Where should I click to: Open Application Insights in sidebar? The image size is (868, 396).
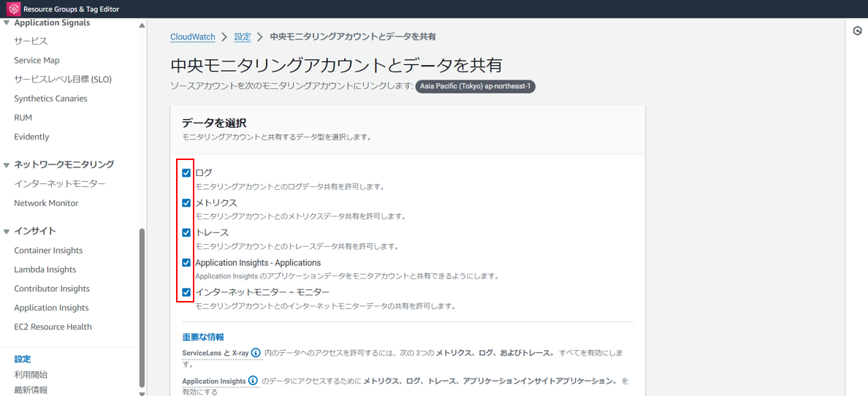point(51,308)
